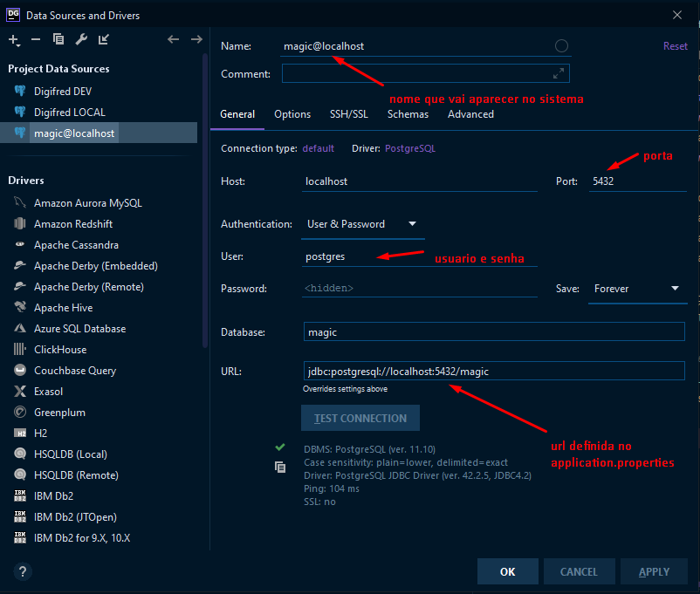
Task: Copy connection test result to clipboard
Action: tap(280, 468)
